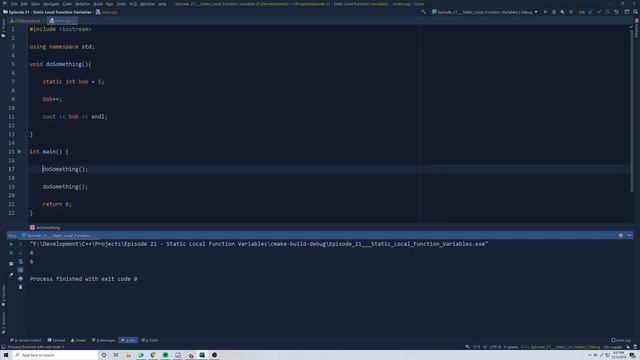The width and height of the screenshot is (640, 360).
Task: Click the main.cpp breadcrumb in navigation bar
Action: 107,12
